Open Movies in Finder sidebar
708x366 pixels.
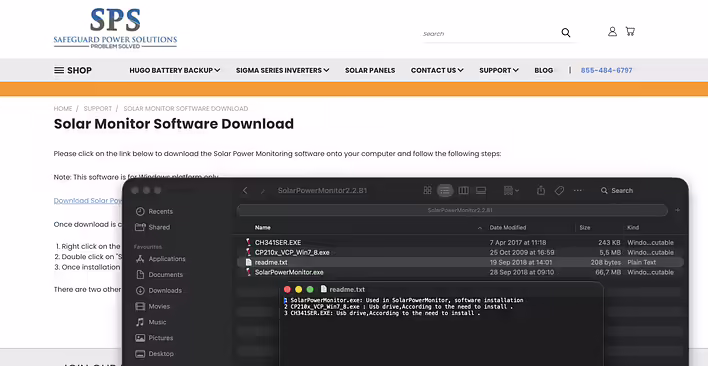point(153,306)
